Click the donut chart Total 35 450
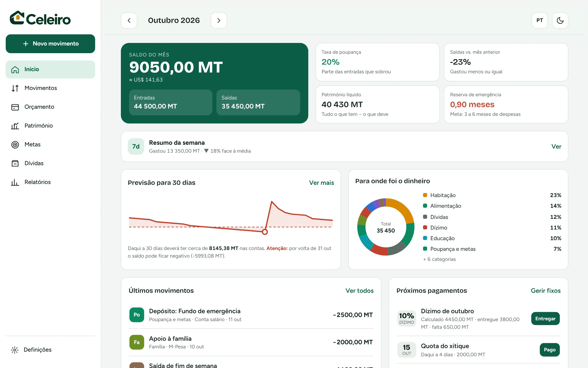Image resolution: width=588 pixels, height=368 pixels. pyautogui.click(x=386, y=227)
